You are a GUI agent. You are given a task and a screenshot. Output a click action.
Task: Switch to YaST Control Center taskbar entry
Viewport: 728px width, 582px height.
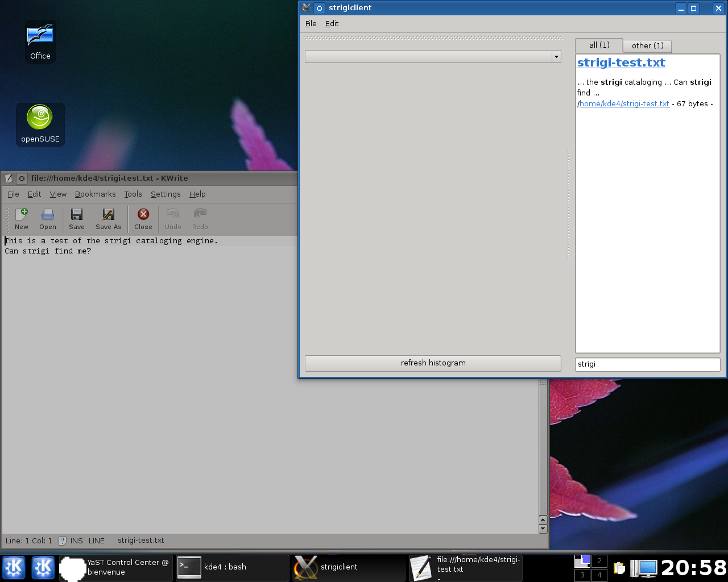(115, 567)
